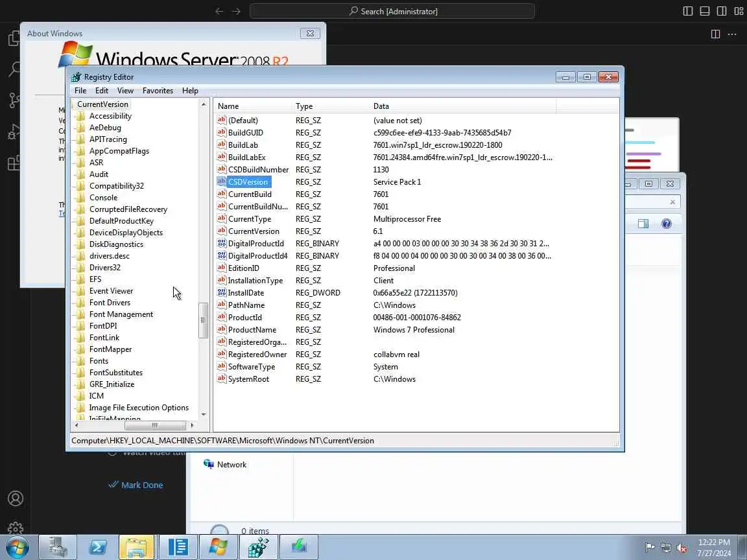
Task: Click the Mark Done link
Action: point(142,485)
